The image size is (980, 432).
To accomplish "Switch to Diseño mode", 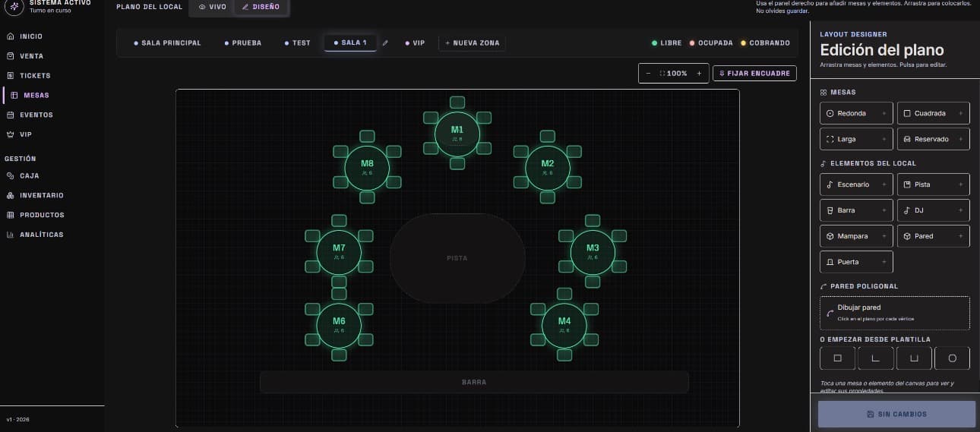I will click(261, 7).
